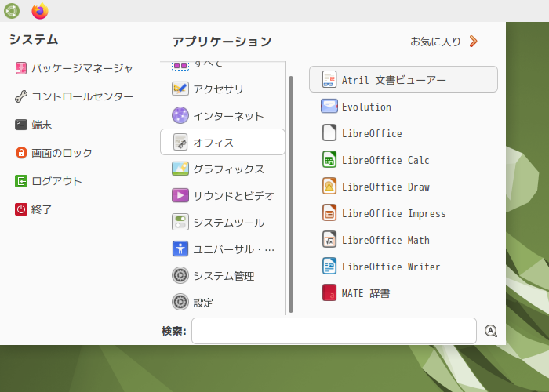Launch LibreOffice Draw by its name

click(x=386, y=187)
